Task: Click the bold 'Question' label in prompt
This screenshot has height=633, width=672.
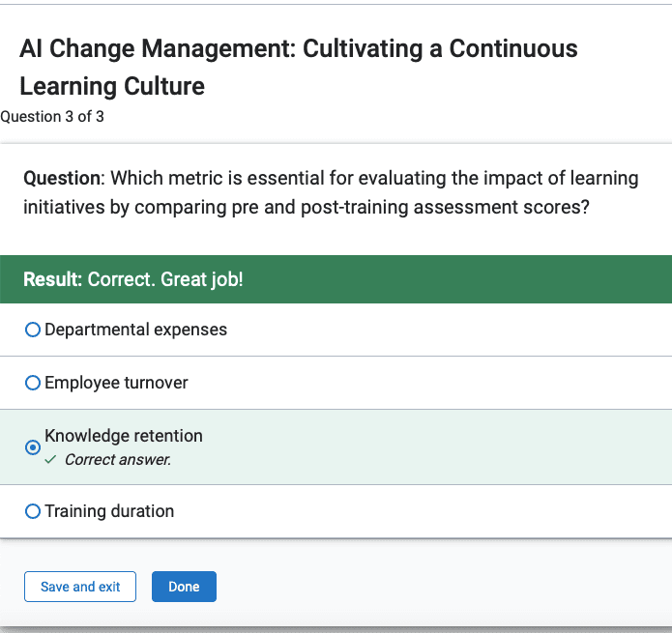Action: [x=62, y=178]
